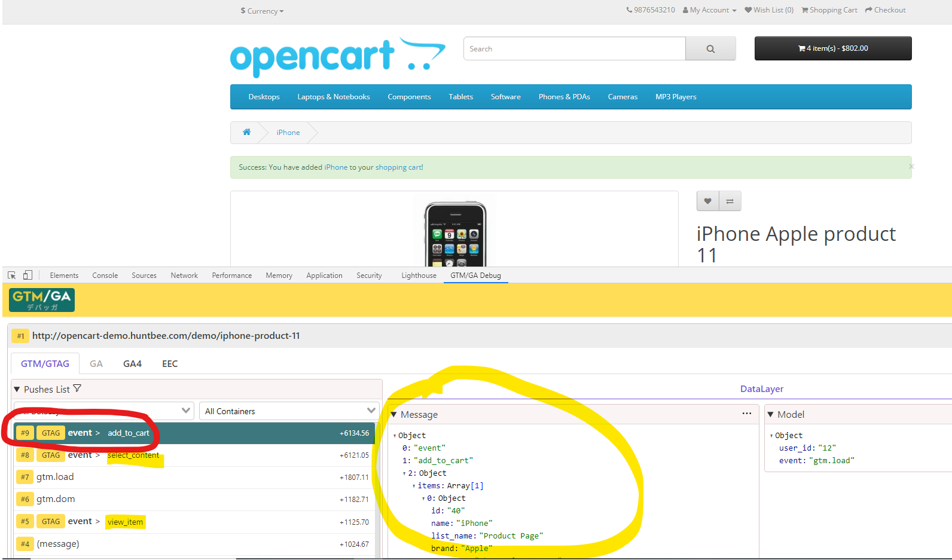
Task: Collapse the items Array[1] node
Action: (414, 486)
